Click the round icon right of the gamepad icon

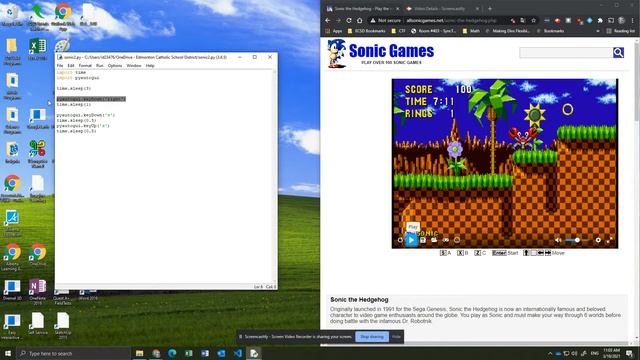click(x=457, y=240)
